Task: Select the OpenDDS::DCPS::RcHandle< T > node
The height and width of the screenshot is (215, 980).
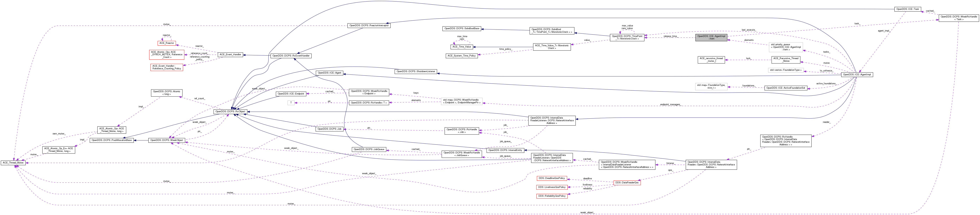Action: [369, 103]
